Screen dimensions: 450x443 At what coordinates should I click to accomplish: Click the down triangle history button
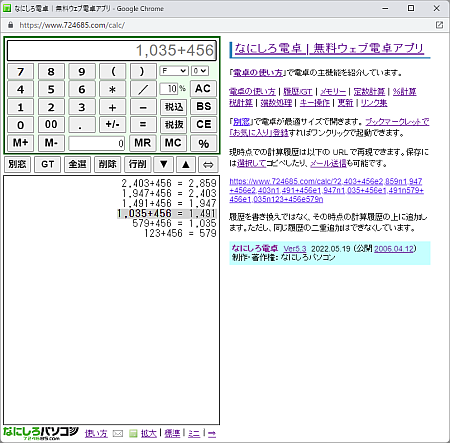[x=163, y=164]
